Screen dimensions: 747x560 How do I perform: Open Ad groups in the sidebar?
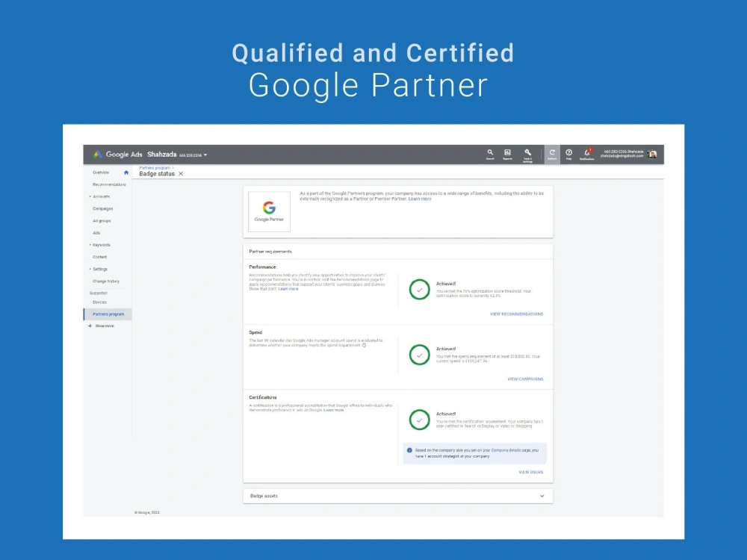(102, 220)
